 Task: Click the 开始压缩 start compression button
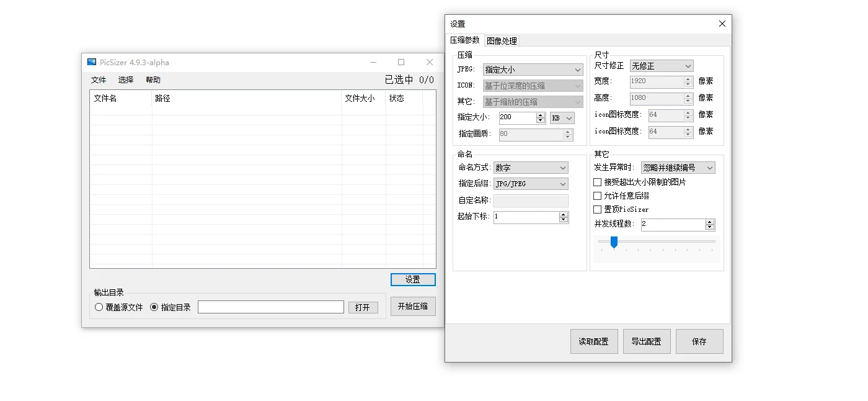coord(413,306)
